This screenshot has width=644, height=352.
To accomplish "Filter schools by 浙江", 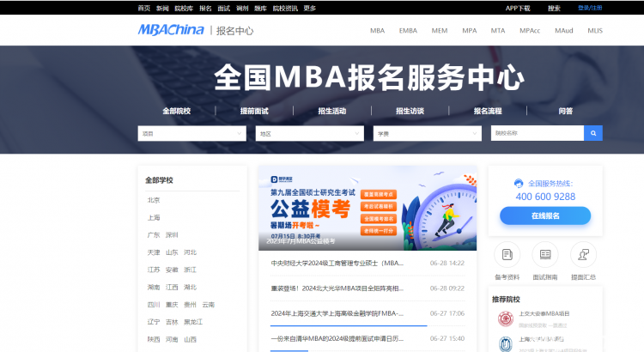I will (x=190, y=270).
